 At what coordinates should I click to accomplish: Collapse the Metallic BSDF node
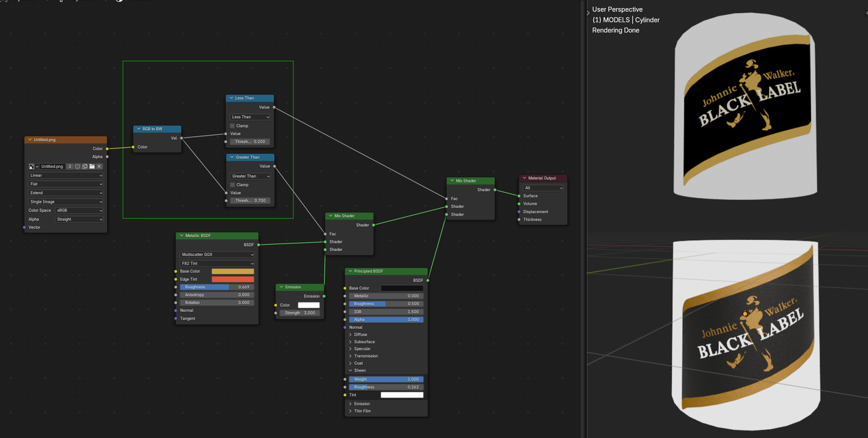point(180,236)
